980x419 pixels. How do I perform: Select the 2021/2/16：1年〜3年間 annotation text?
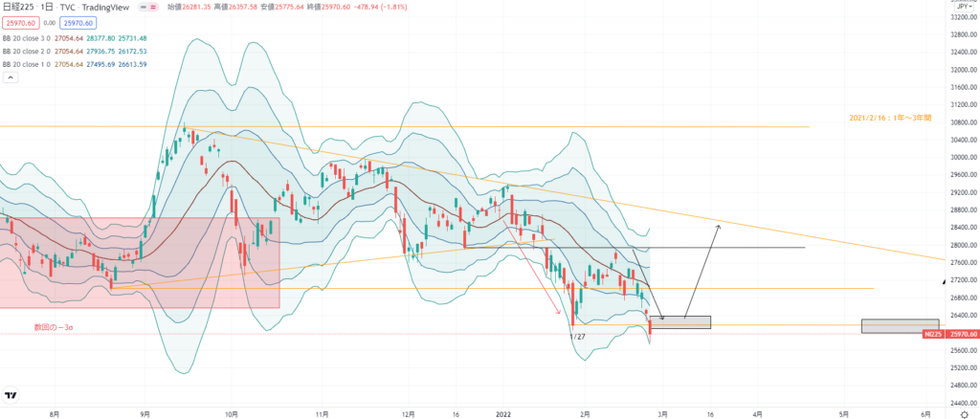[891, 118]
